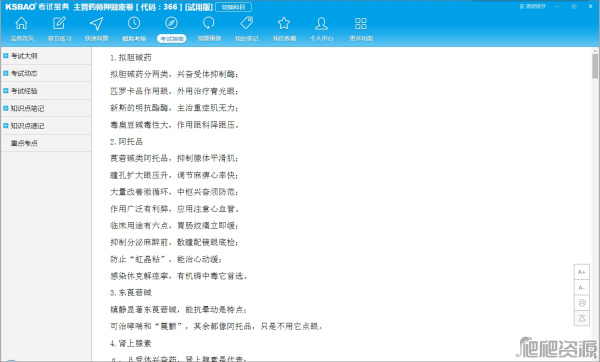This screenshot has width=600, height=362.
Task: Click line 毒扁豆碱毒性大，作用眼科降眼压
Action: pos(174,125)
